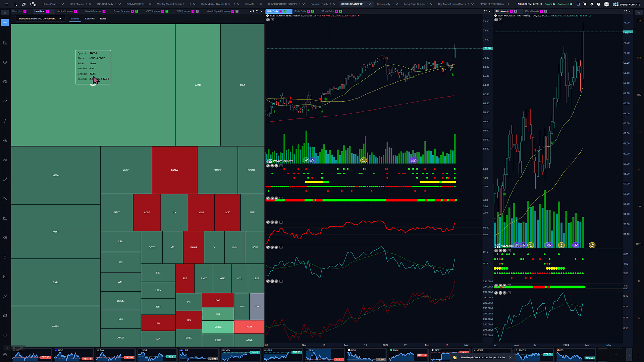Image resolution: width=644 pixels, height=362 pixels.
Task: Open HOT Stocks tab options menu
Action: [86, 4]
